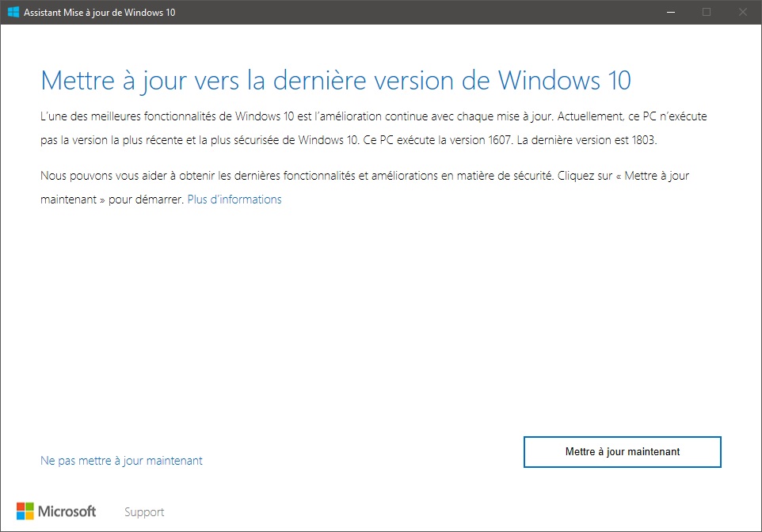Click the greyed-out maximize window icon
The height and width of the screenshot is (532, 762).
pos(707,12)
